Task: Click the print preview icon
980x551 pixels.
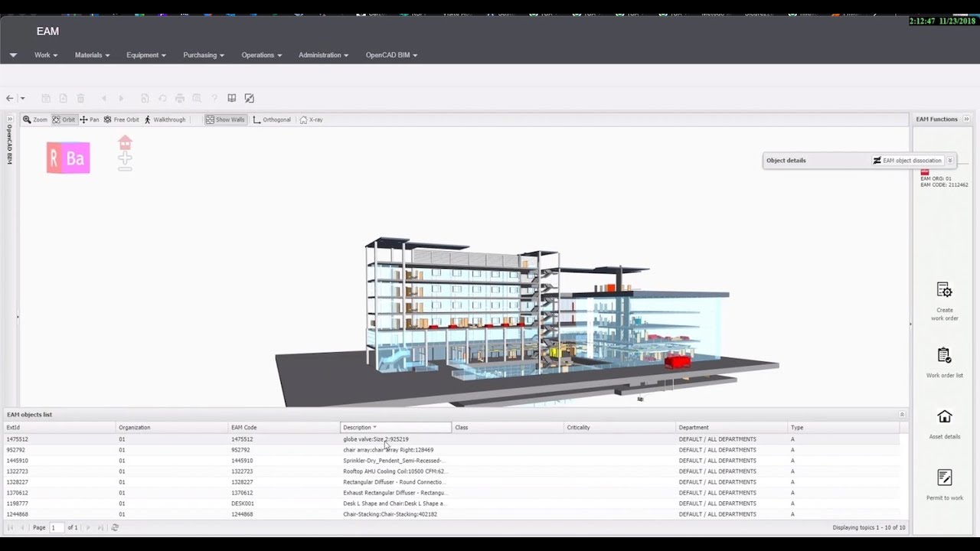Action: [x=197, y=98]
